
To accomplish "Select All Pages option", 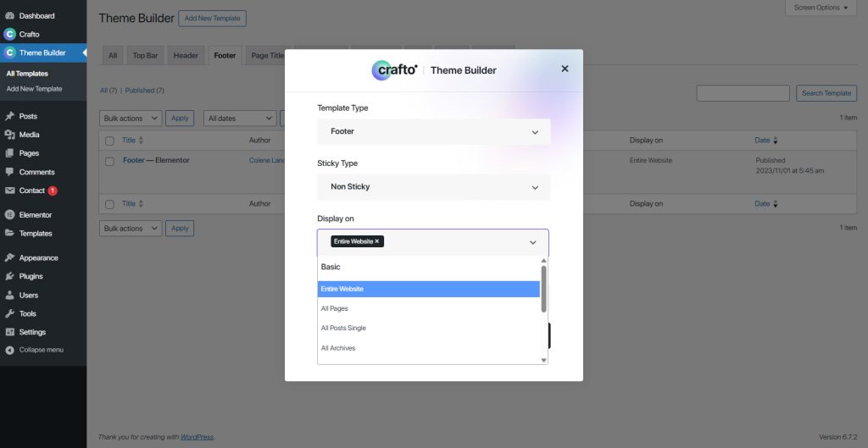I will coord(428,308).
